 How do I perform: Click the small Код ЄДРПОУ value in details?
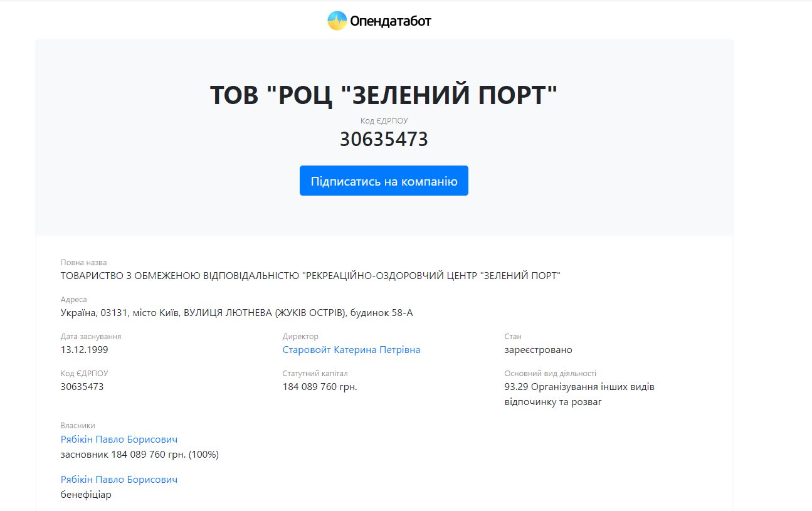[82, 387]
